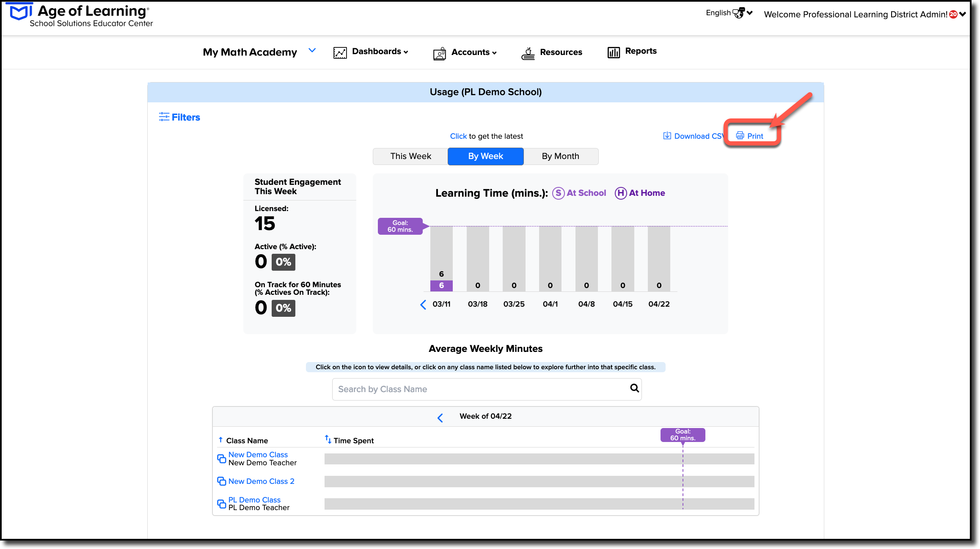This screenshot has height=549, width=980.
Task: Sort by Time Spent arrows
Action: coord(328,439)
